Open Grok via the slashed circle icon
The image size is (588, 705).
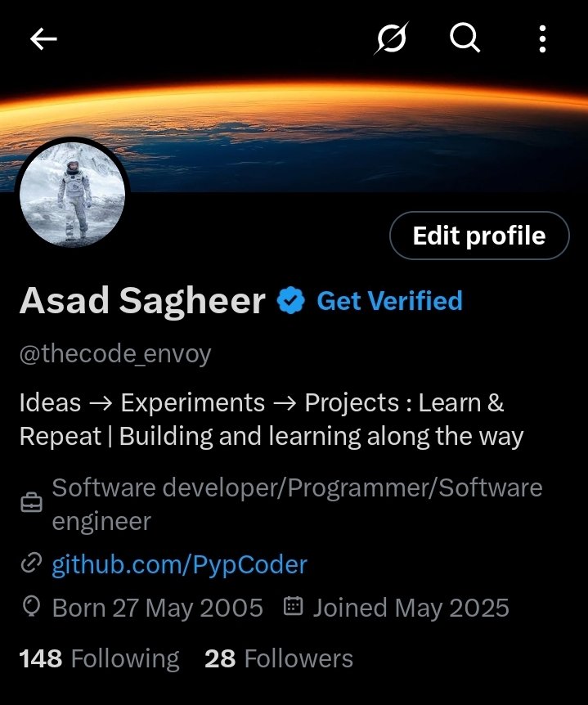click(x=392, y=38)
